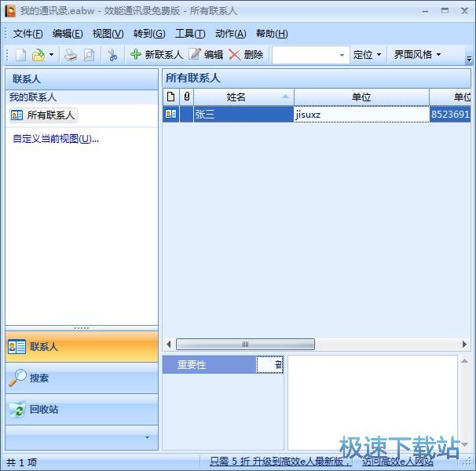The height and width of the screenshot is (471, 476).
Task: Minimize the window
Action: click(426, 11)
